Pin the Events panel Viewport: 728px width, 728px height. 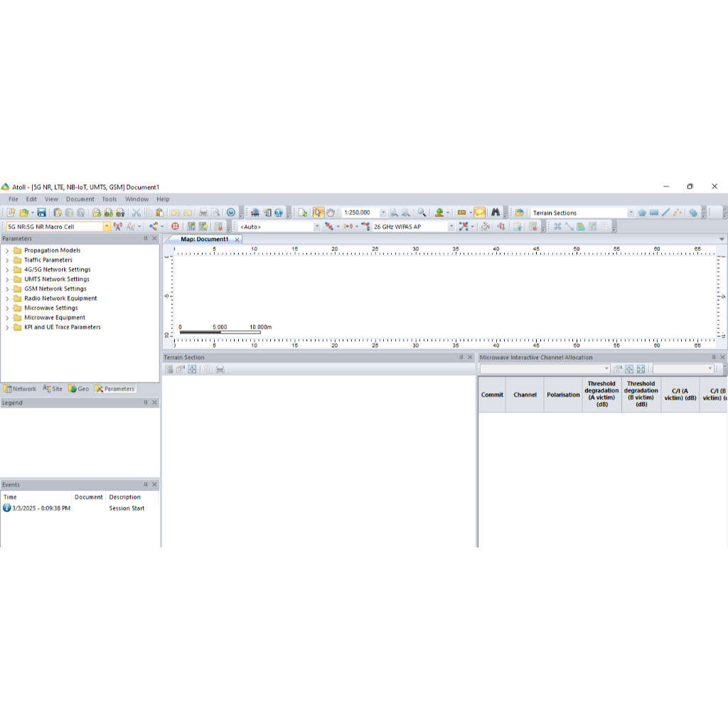tap(146, 484)
